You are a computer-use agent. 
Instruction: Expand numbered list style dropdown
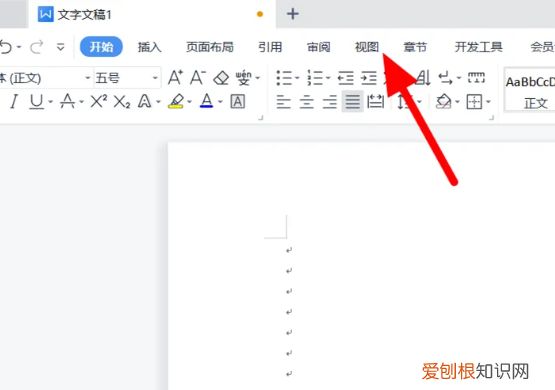(x=328, y=78)
